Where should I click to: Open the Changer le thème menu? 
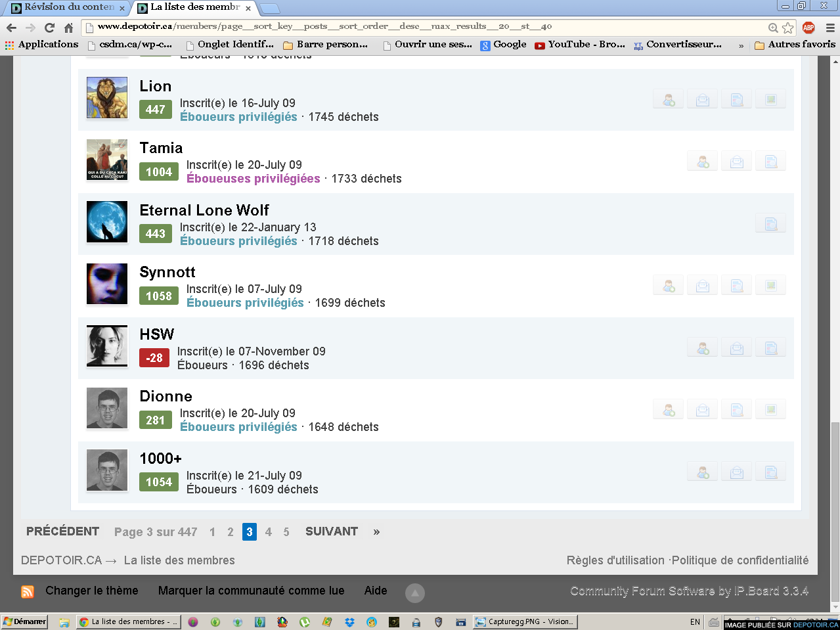[91, 591]
